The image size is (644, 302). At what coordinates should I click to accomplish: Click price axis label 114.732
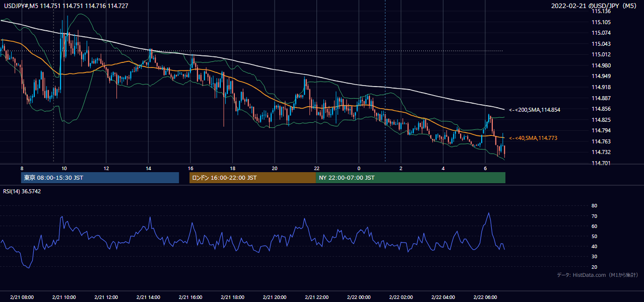click(601, 152)
